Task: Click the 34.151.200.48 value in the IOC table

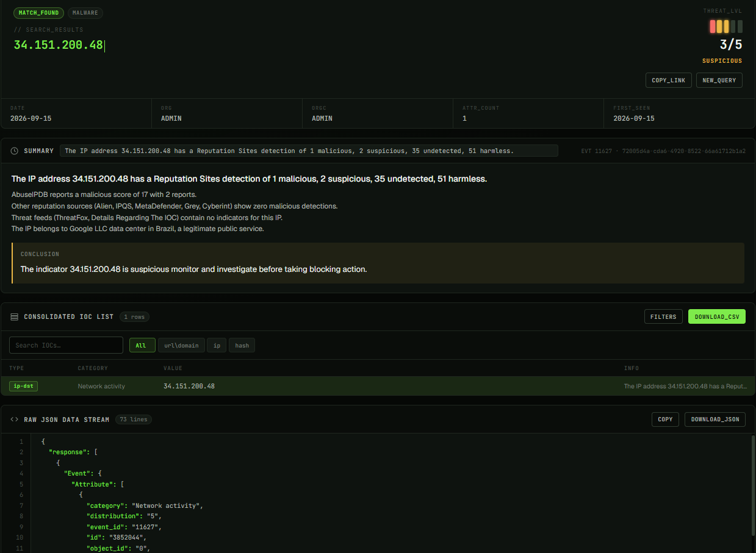Action: tap(189, 386)
